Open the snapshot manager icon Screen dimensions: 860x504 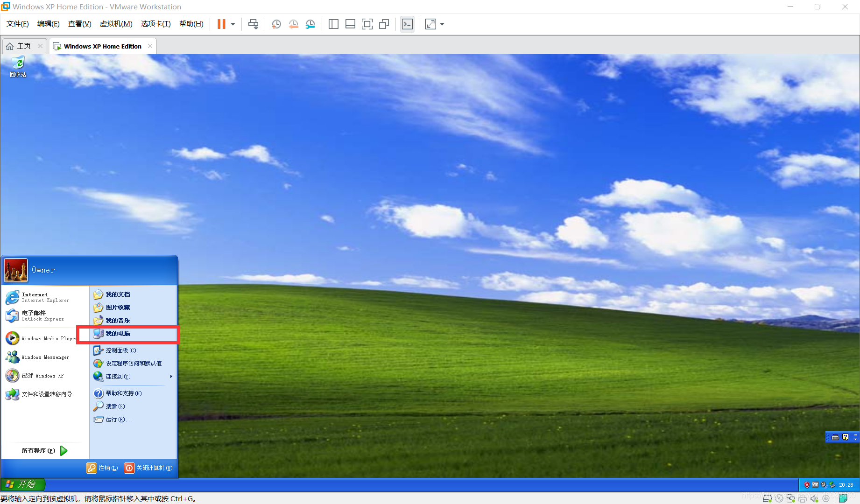[310, 24]
